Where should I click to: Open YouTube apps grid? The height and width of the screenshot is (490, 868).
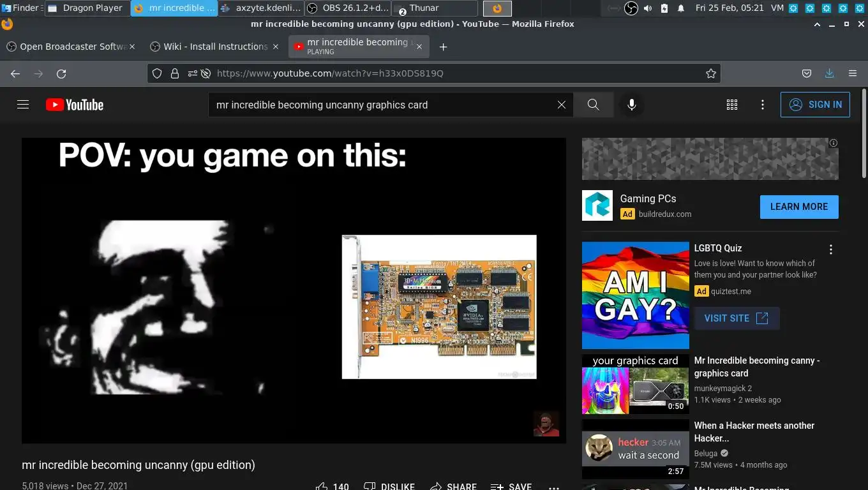(x=732, y=105)
